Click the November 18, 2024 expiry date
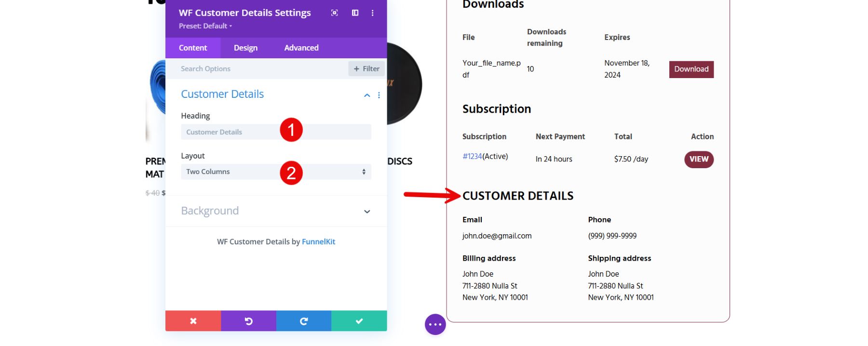 (627, 69)
